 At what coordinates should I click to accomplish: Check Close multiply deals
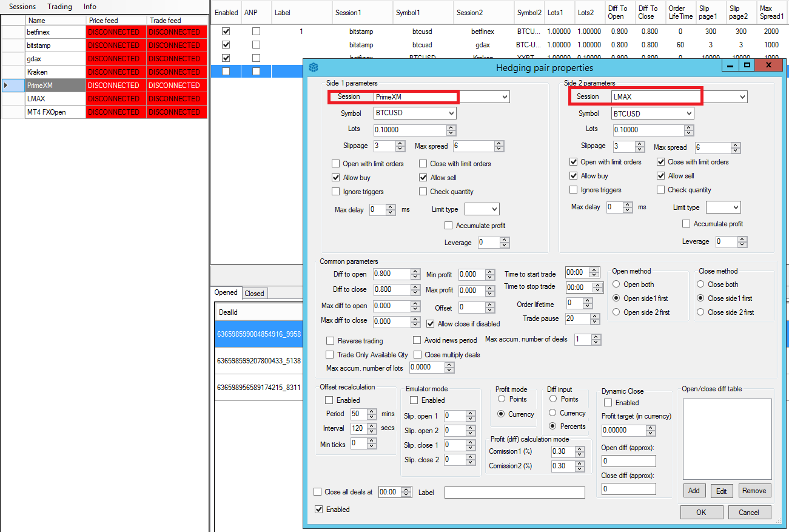tap(417, 354)
